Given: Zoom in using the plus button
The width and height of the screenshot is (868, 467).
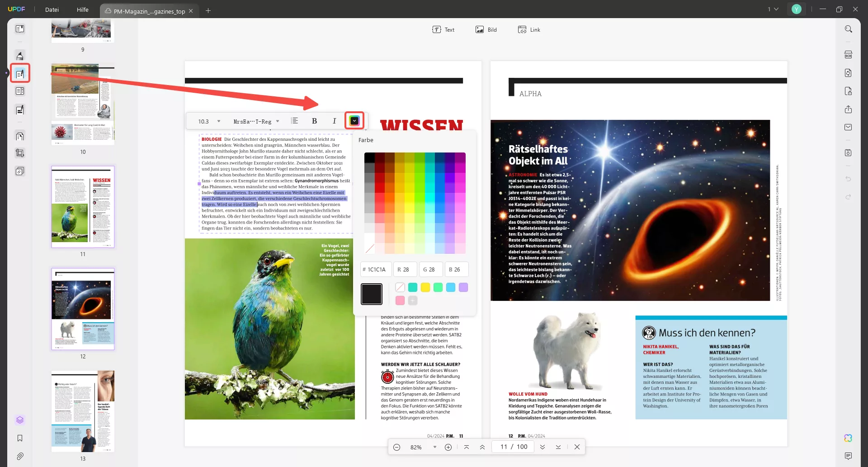Looking at the screenshot, I should pyautogui.click(x=448, y=447).
